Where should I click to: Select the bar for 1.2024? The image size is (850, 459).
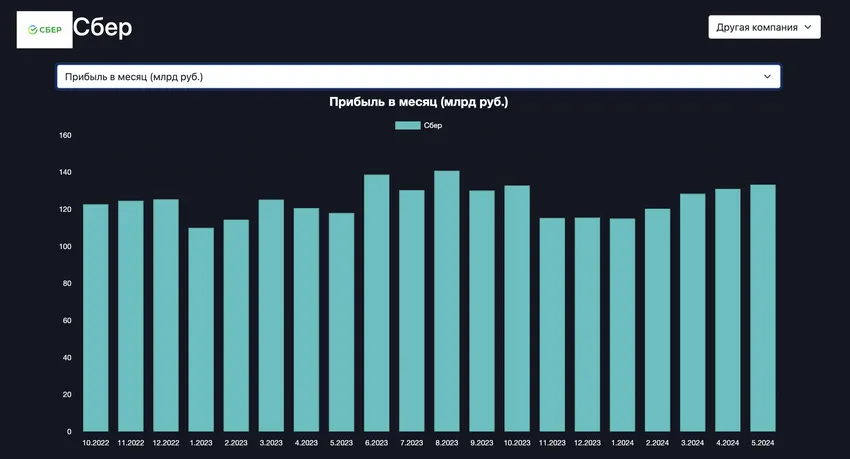tap(622, 325)
